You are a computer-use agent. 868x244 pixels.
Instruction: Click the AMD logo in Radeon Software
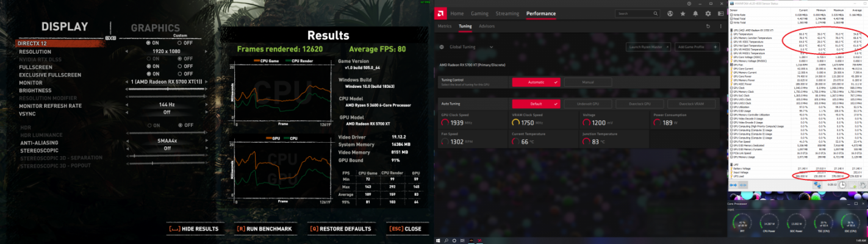tap(441, 13)
